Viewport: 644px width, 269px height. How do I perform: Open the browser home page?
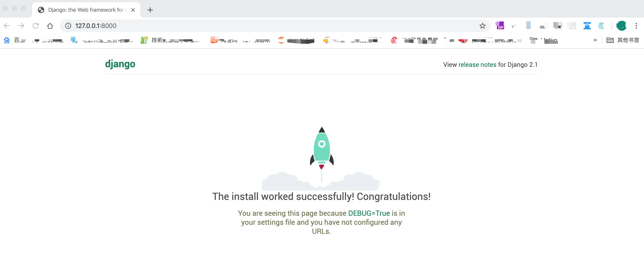(50, 26)
